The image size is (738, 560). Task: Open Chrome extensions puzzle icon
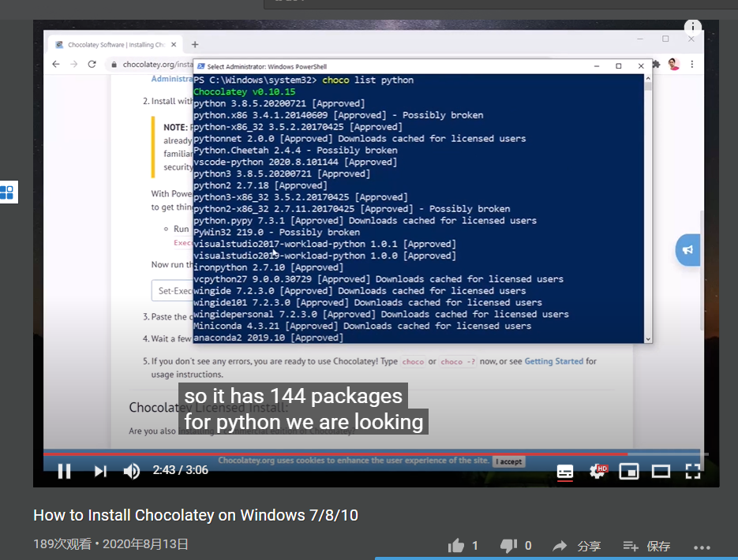657,65
